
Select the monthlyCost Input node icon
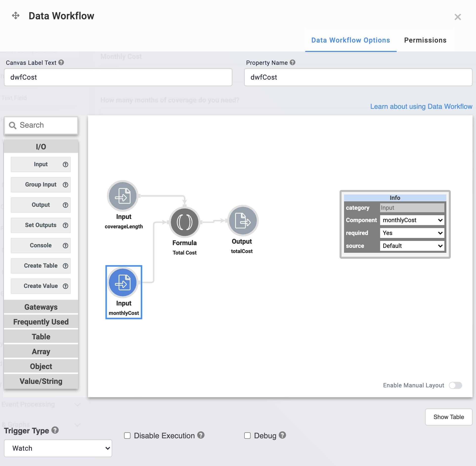point(123,282)
